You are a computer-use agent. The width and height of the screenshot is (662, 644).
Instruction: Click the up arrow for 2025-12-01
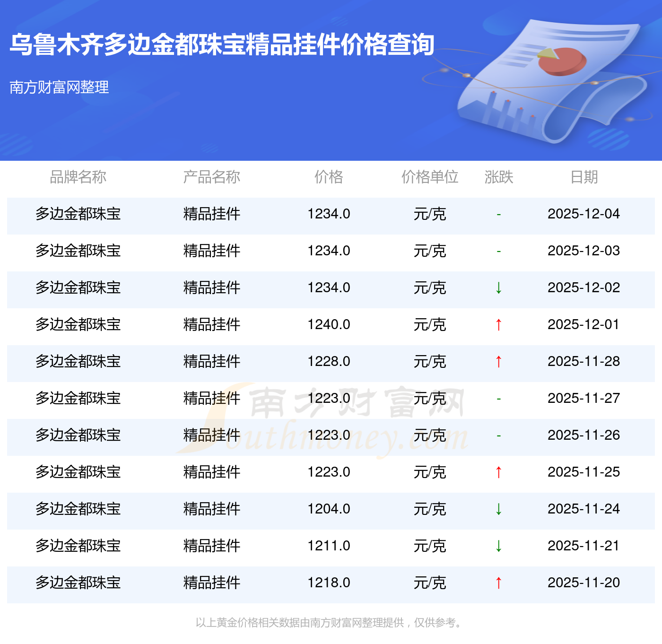pyautogui.click(x=498, y=324)
